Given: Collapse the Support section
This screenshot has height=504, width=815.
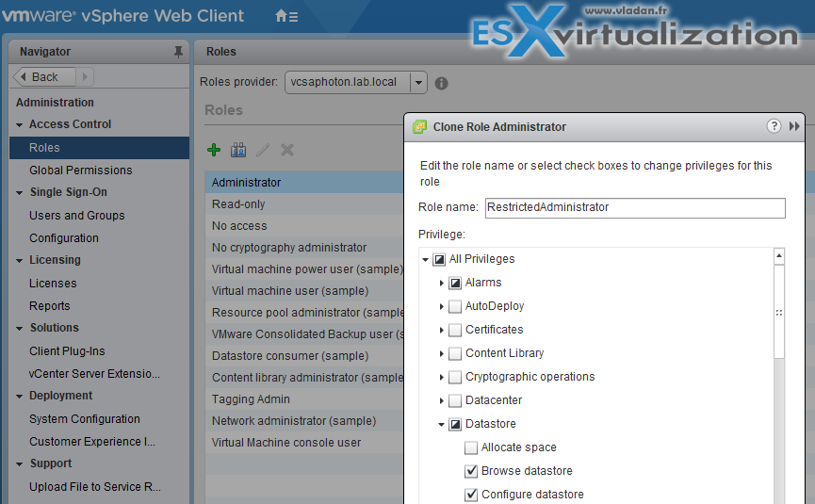Looking at the screenshot, I should click(19, 464).
